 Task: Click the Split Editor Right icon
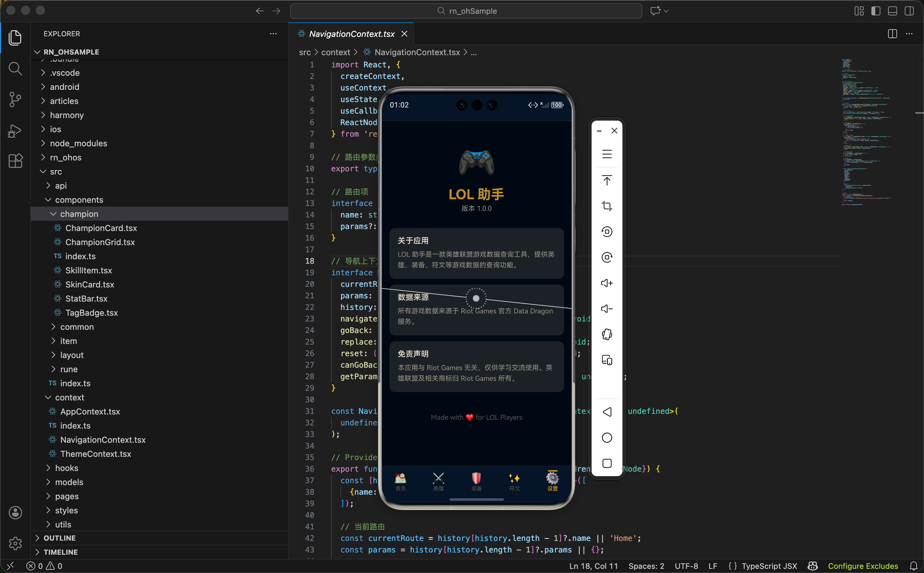click(892, 34)
